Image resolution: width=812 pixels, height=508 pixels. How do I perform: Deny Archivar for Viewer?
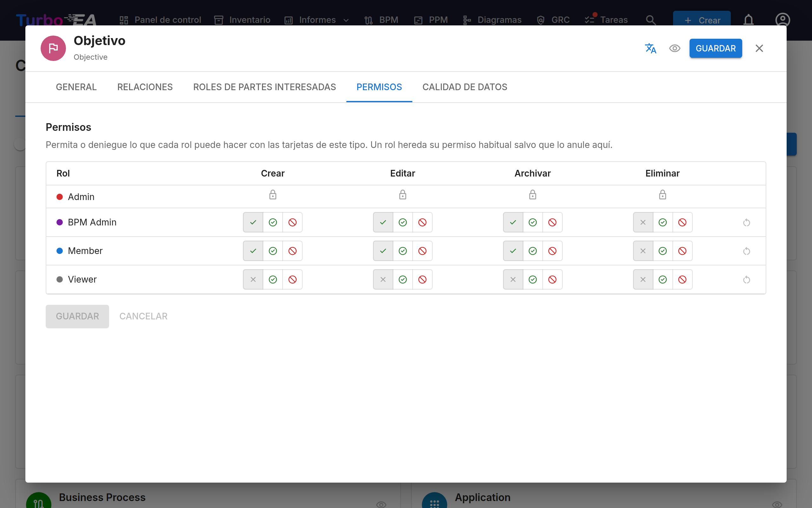pos(552,279)
